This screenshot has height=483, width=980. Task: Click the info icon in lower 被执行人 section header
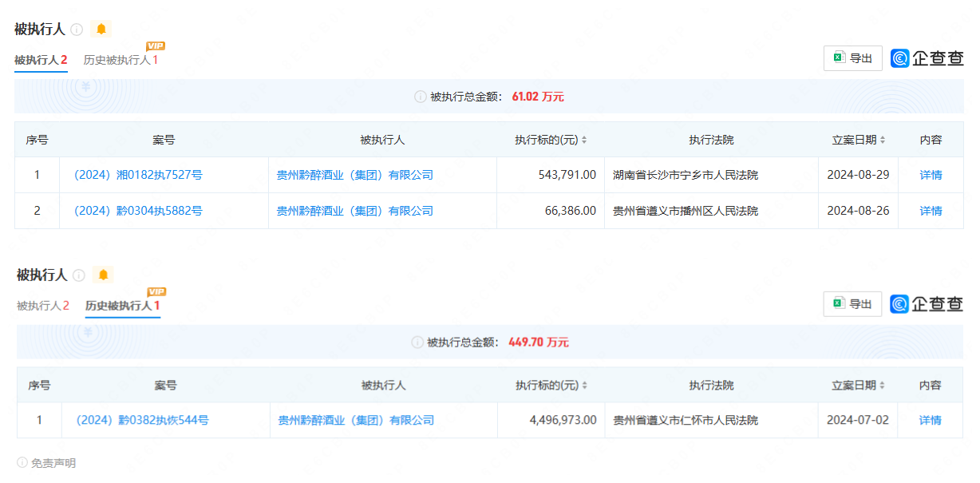click(79, 275)
